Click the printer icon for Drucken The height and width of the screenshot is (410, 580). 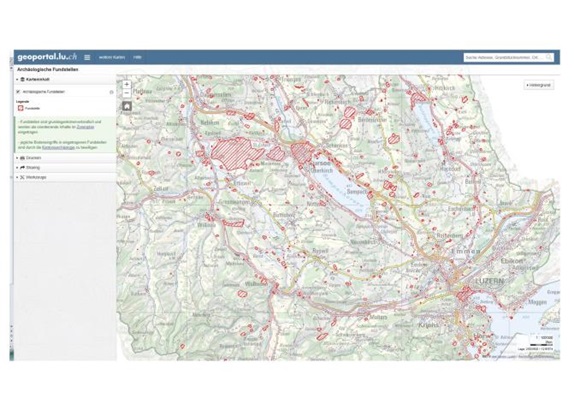coord(23,158)
